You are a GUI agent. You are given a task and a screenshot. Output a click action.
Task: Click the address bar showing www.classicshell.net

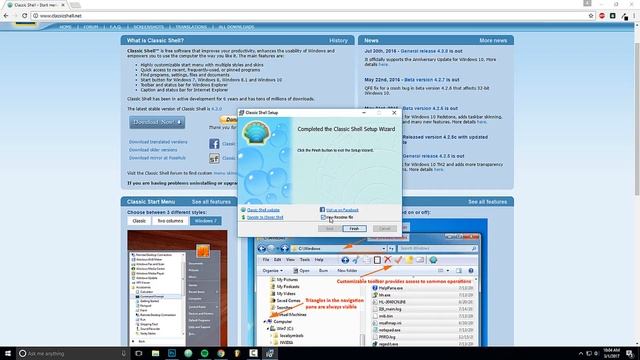[x=310, y=16]
